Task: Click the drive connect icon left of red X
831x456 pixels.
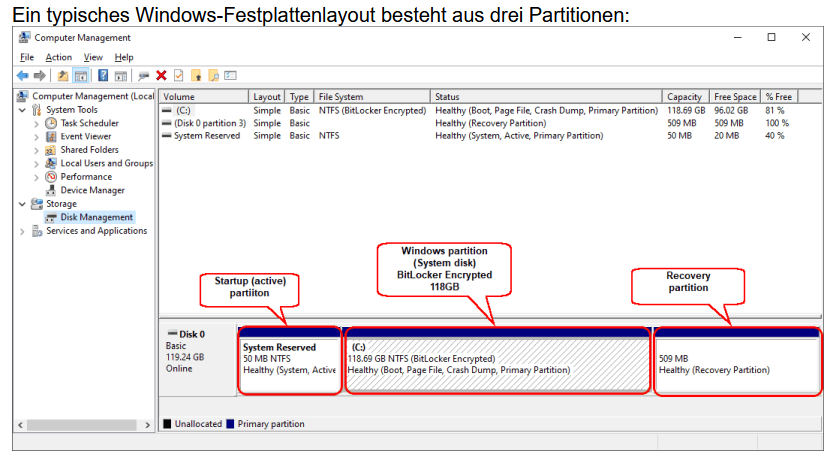Action: click(143, 76)
